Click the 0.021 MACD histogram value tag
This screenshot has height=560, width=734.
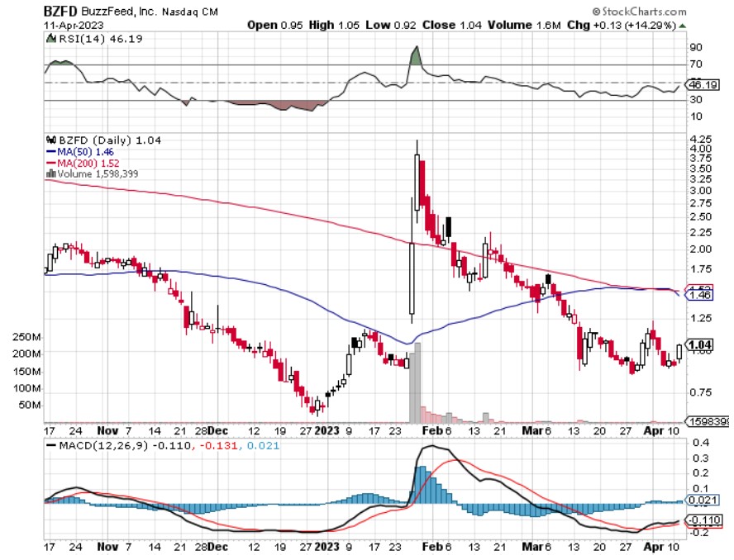point(699,501)
